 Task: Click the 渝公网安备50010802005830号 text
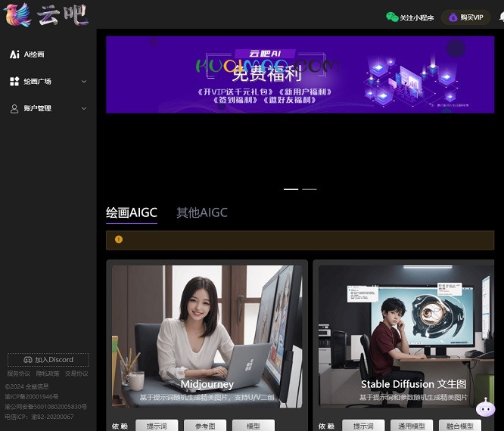46,407
